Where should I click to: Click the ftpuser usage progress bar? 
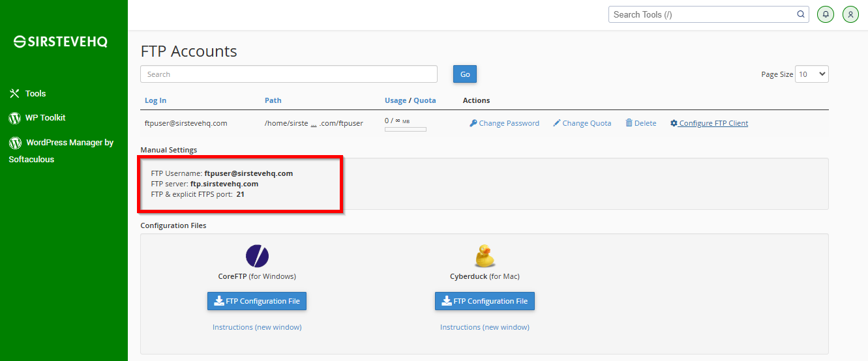[405, 130]
